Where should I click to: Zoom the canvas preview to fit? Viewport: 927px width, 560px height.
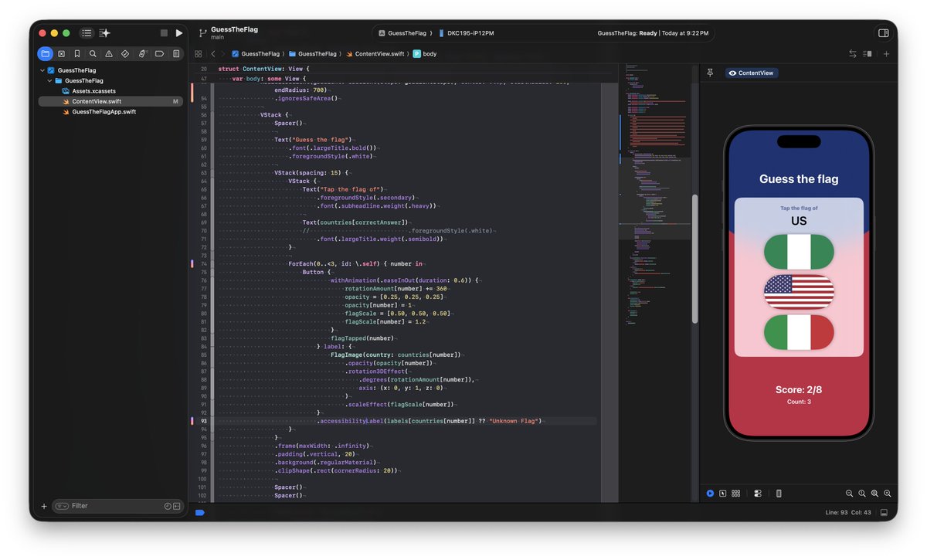(874, 494)
